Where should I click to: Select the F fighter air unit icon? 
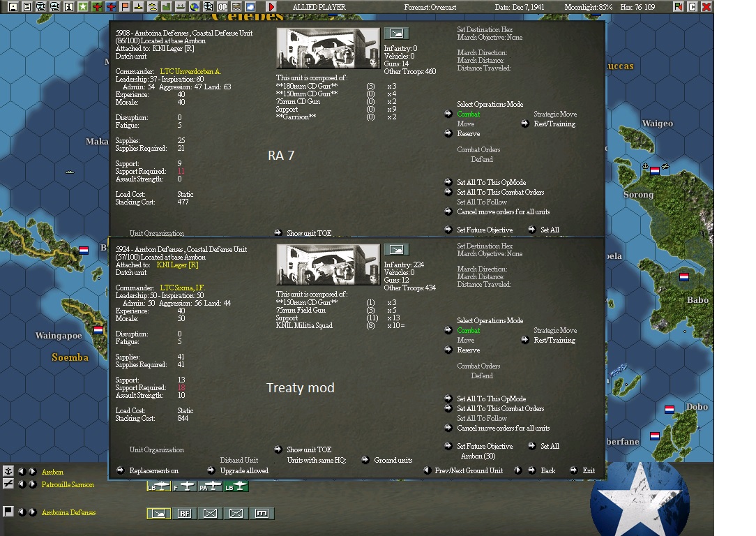coord(185,486)
